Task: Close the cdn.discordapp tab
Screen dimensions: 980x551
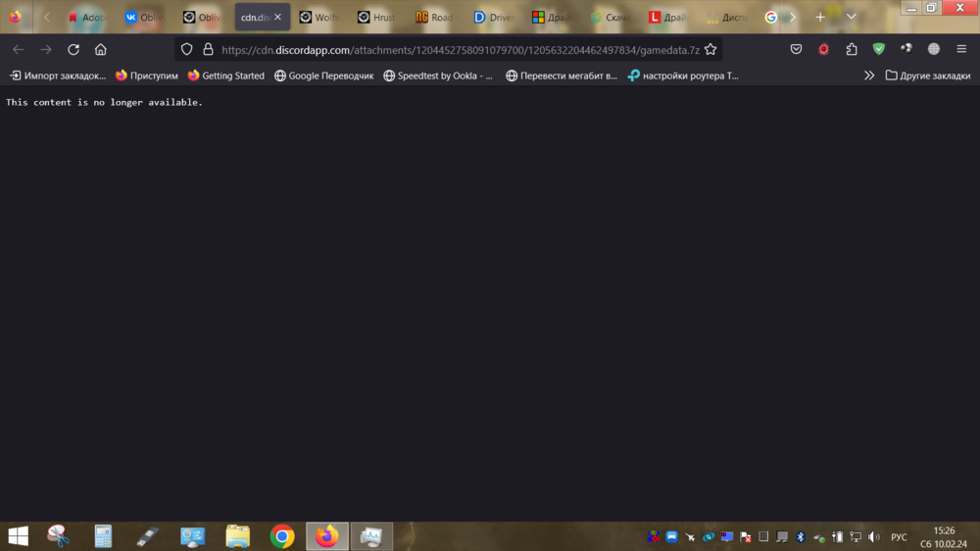Action: (x=277, y=17)
